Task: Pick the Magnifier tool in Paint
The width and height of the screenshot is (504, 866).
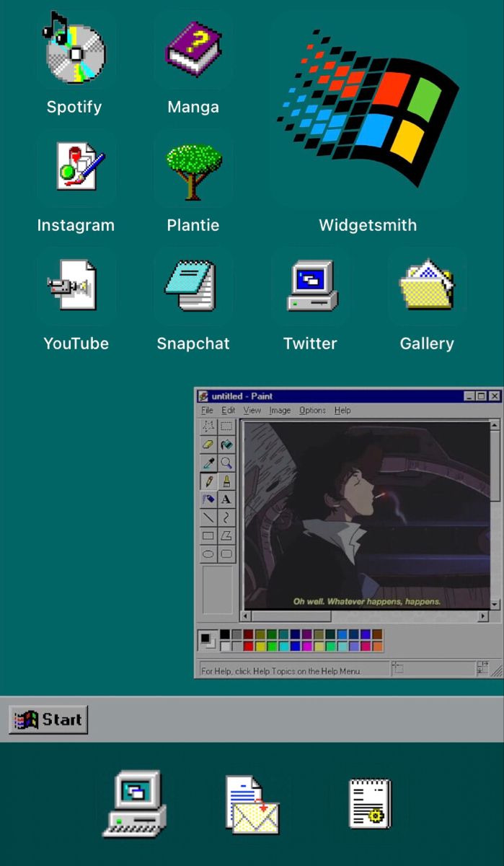Action: [x=226, y=463]
